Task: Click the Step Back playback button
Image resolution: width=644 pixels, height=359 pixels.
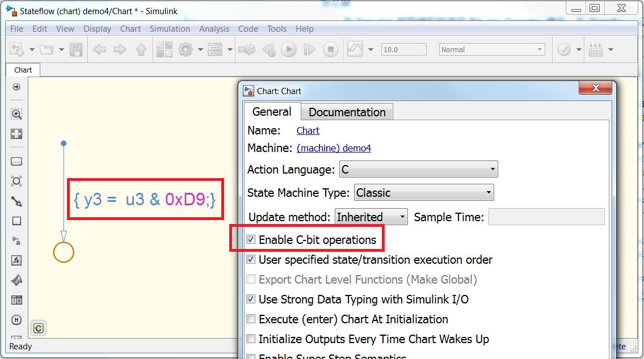Action: coord(269,50)
